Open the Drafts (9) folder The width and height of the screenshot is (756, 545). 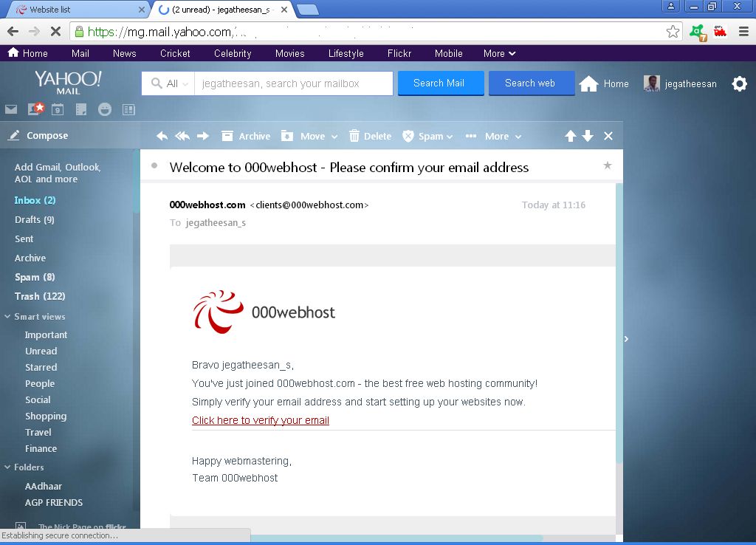click(x=34, y=219)
